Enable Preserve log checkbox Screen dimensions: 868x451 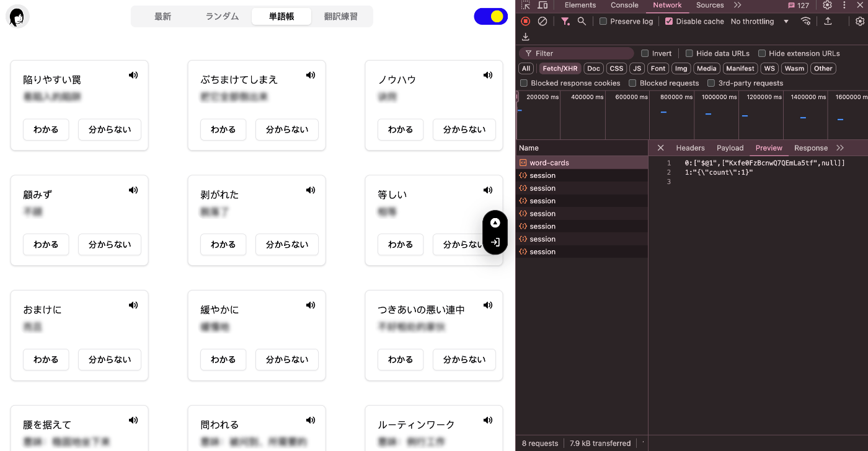click(x=603, y=21)
